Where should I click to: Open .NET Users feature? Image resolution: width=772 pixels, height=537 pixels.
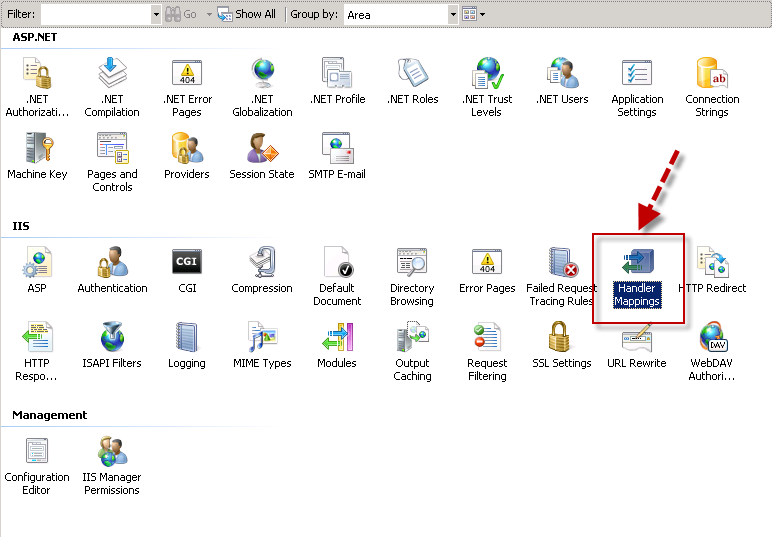tap(562, 81)
